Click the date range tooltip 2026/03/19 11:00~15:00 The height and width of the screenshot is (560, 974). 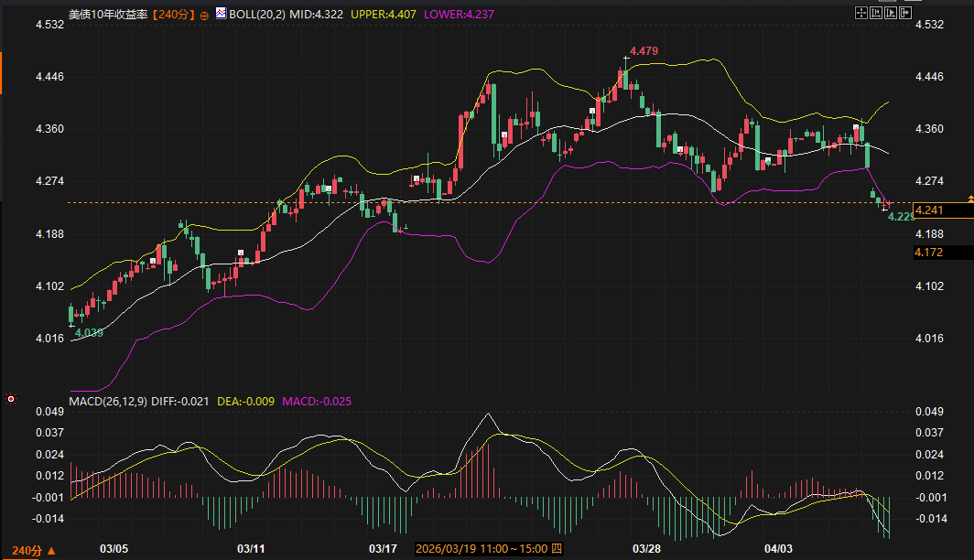489,549
